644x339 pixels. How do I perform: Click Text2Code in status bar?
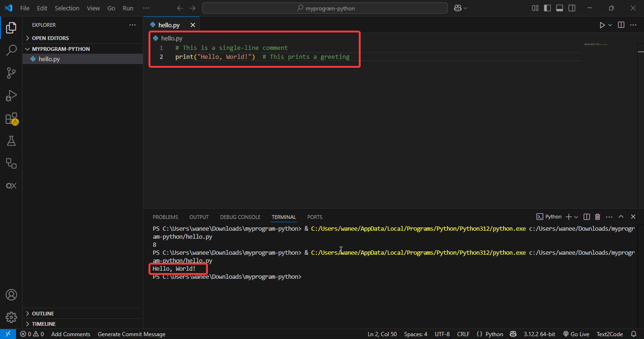pyautogui.click(x=610, y=334)
